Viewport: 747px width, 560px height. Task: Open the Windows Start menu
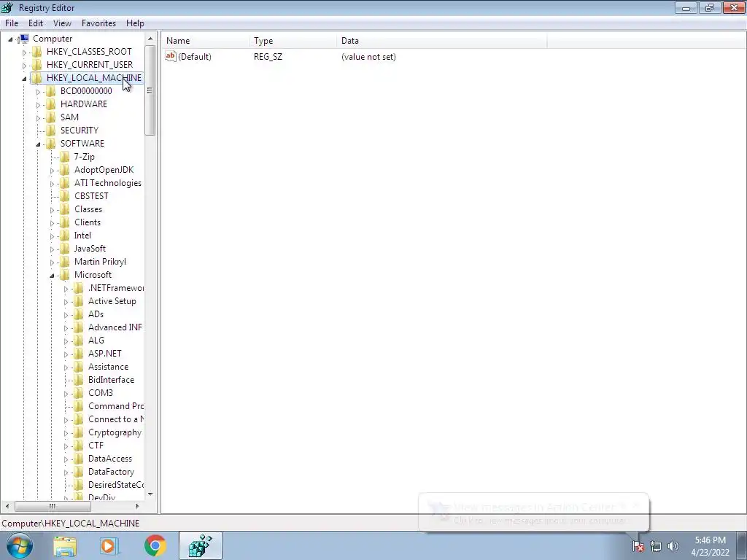pos(19,545)
